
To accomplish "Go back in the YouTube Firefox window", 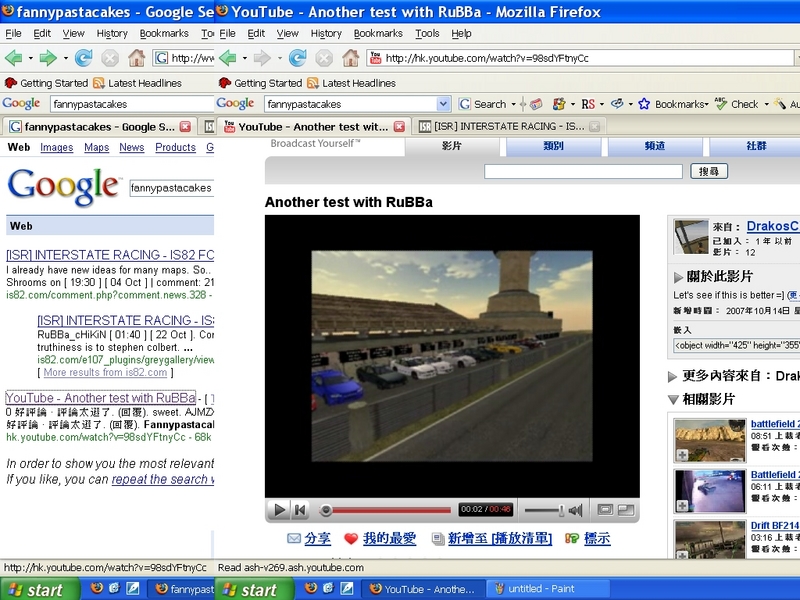I will 228,58.
